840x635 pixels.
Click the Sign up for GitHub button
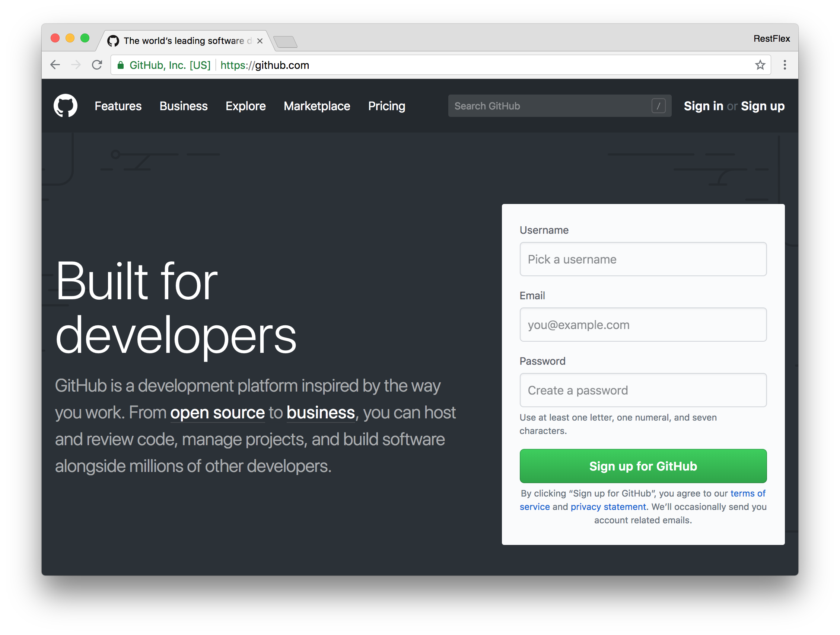tap(644, 466)
